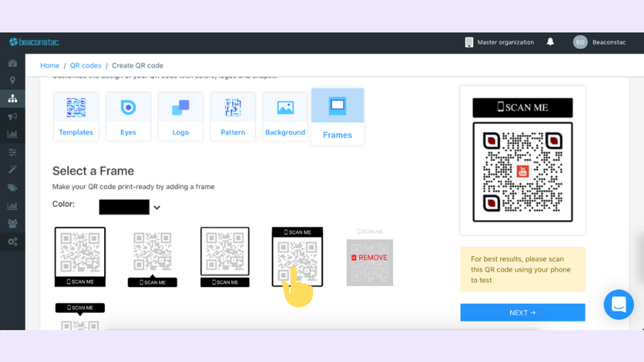Screen dimensions: 644x362
Task: Choose bordered frame with attached bottom label
Action: pyautogui.click(x=80, y=257)
